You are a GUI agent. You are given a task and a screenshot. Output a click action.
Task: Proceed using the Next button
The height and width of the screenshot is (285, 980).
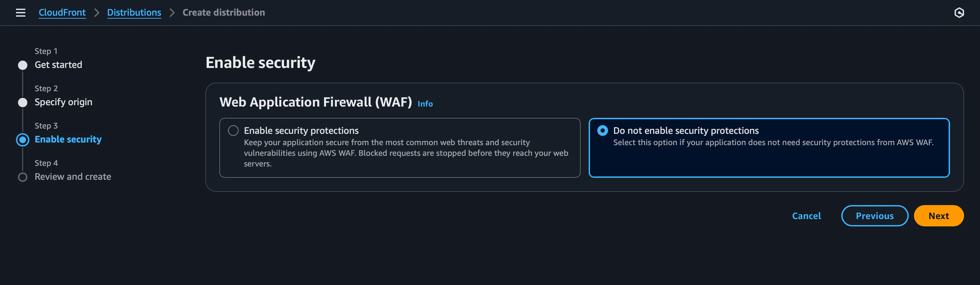(x=939, y=215)
